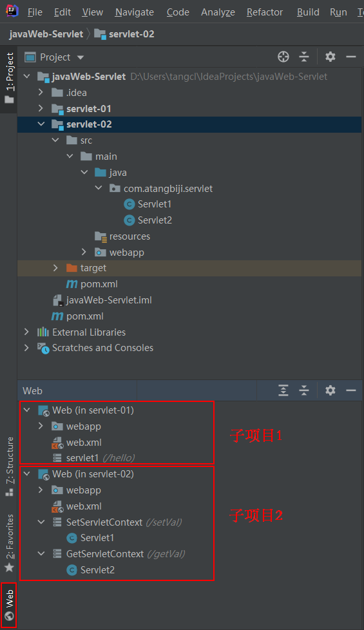The image size is (364, 630).
Task: Expand the servlet-01 module folder
Action: pyautogui.click(x=41, y=108)
